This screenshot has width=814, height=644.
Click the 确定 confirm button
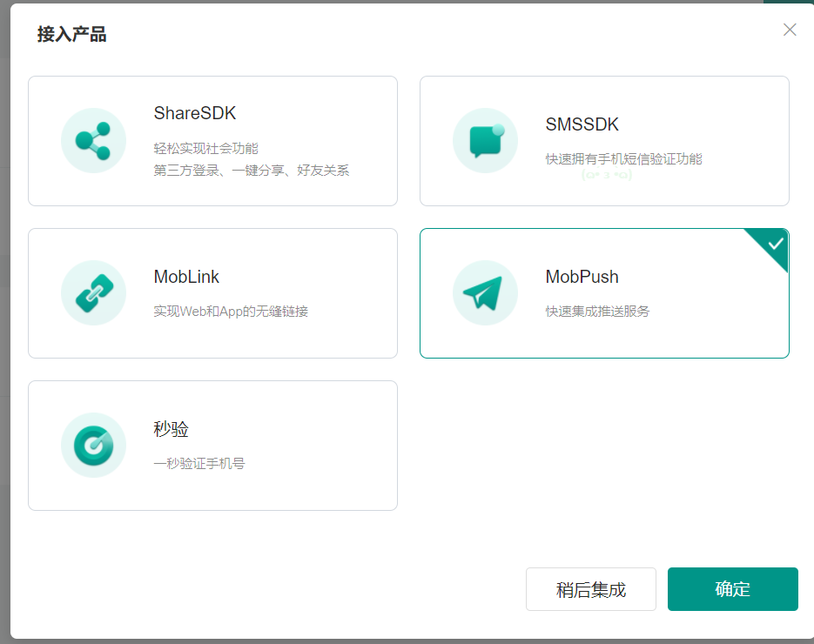[732, 589]
